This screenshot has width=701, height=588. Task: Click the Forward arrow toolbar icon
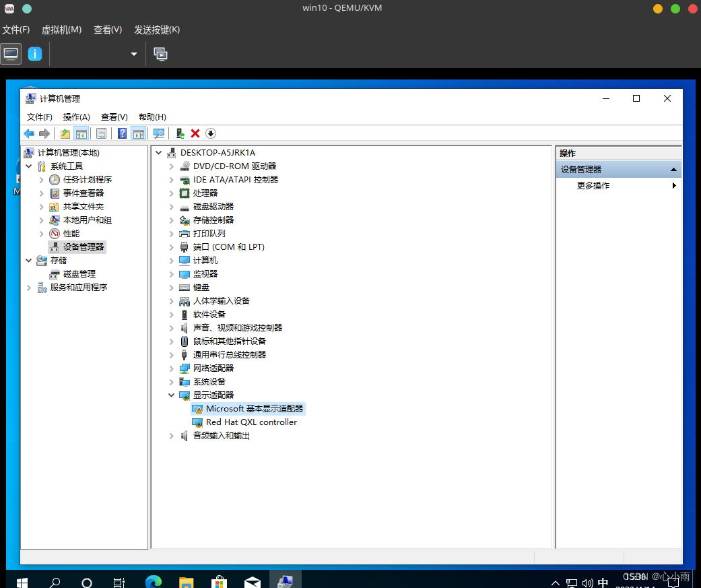point(44,133)
